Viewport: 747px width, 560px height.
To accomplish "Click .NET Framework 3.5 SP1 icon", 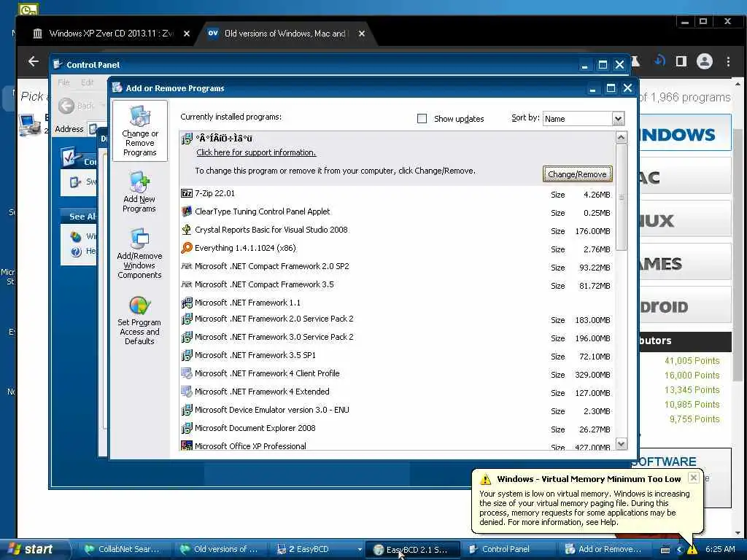I will coord(187,355).
